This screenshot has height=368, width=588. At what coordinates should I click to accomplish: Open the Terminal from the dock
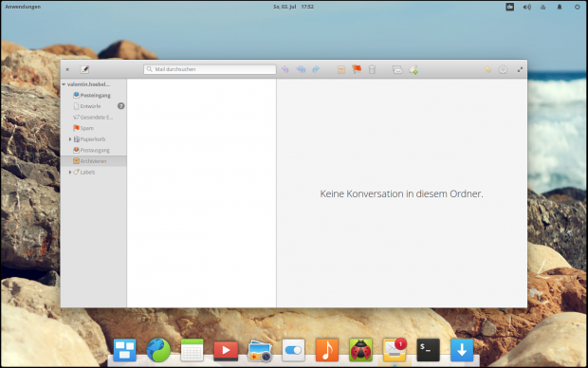[x=429, y=350]
